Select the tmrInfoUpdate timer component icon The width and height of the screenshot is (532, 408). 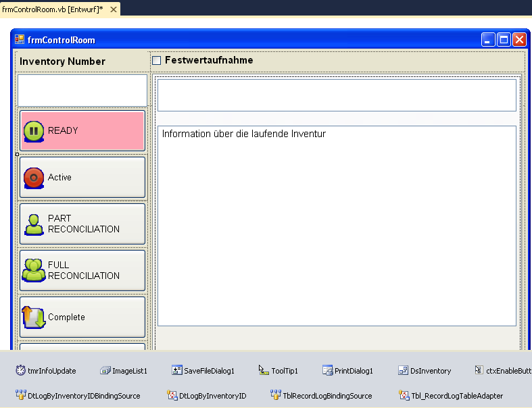click(20, 370)
